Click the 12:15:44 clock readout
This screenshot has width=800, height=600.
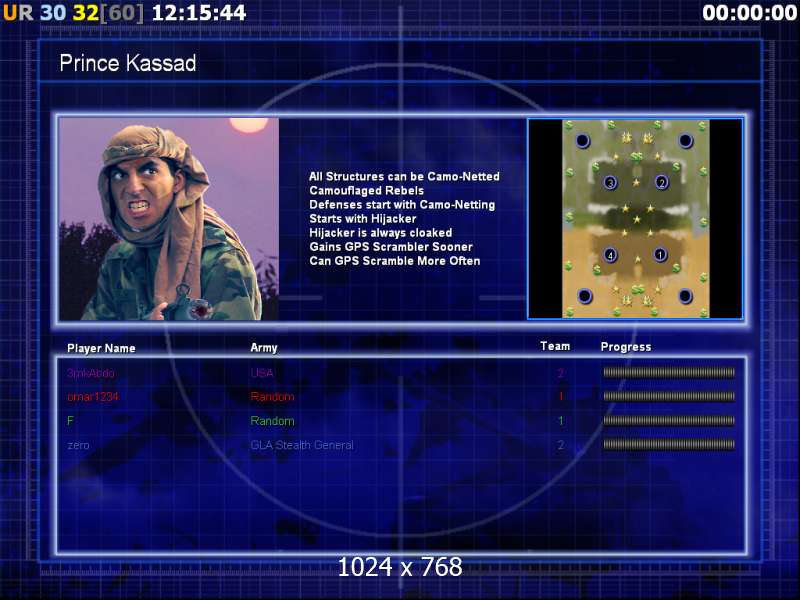pos(199,13)
